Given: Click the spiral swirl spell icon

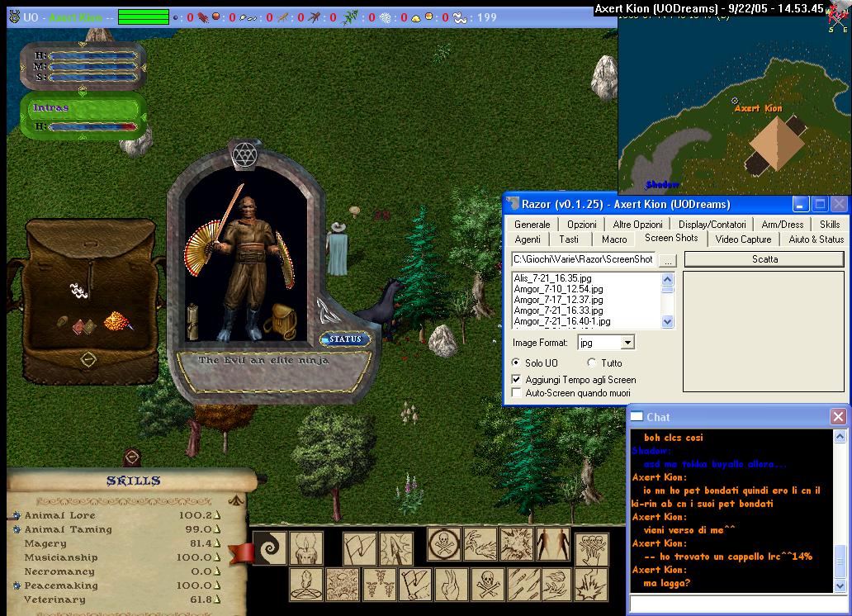Looking at the screenshot, I should [270, 547].
